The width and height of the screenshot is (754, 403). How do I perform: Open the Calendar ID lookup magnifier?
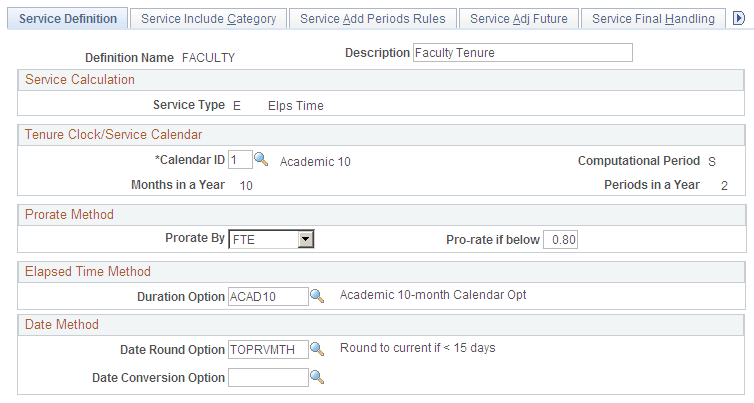pyautogui.click(x=262, y=160)
